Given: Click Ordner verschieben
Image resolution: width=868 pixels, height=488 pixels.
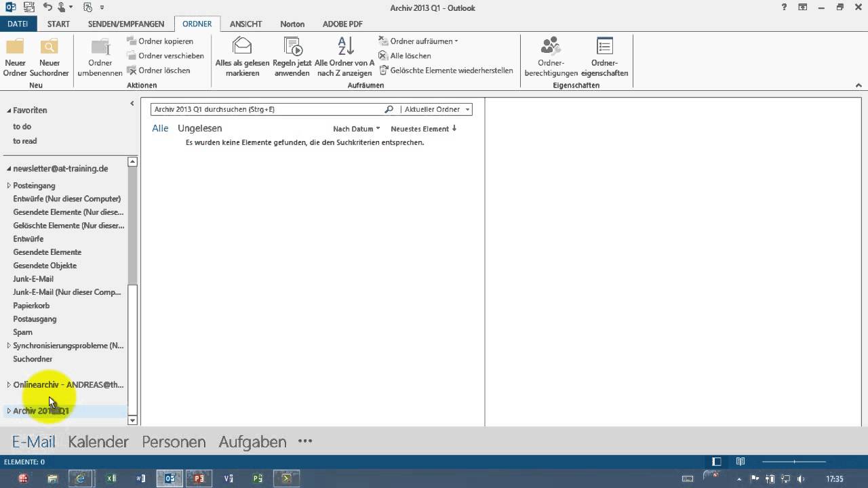Looking at the screenshot, I should click(165, 56).
